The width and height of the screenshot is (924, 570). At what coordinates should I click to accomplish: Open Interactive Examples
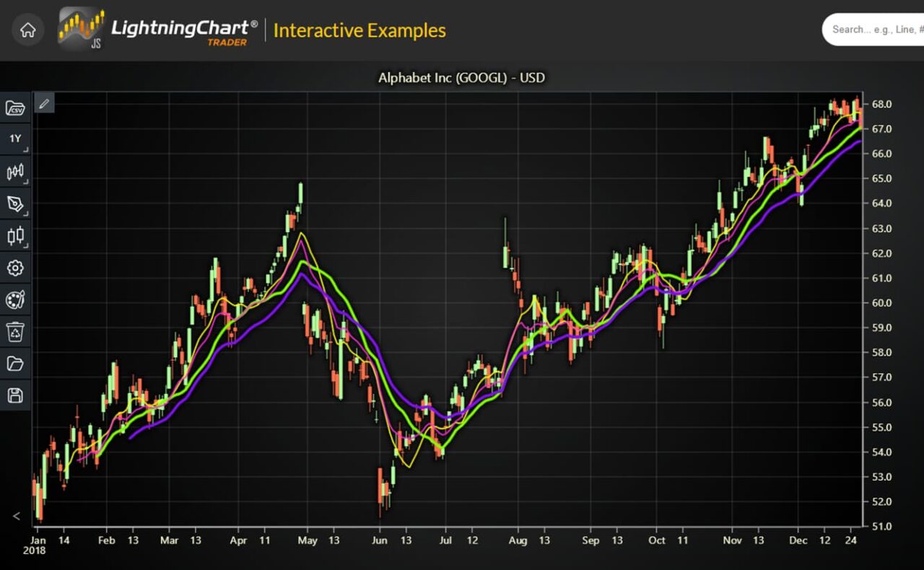[359, 30]
